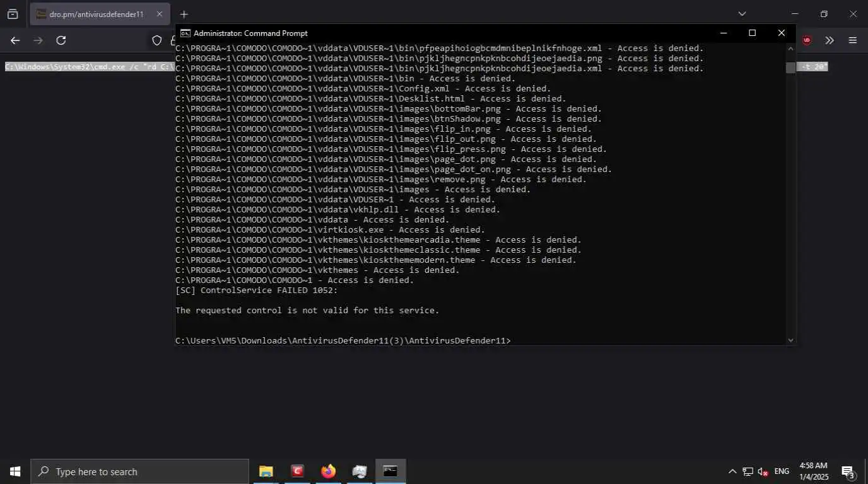Viewport: 868px width, 484px height.
Task: Show hidden system tray icons
Action: pyautogui.click(x=732, y=471)
